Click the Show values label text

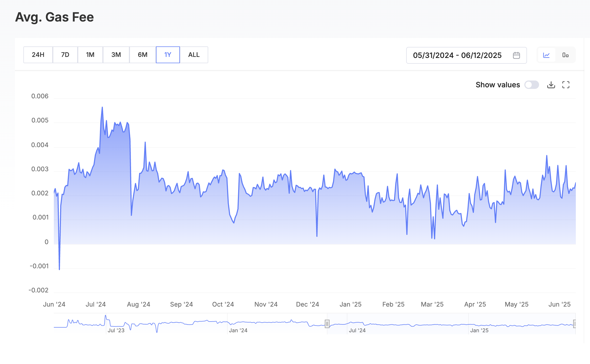click(498, 85)
